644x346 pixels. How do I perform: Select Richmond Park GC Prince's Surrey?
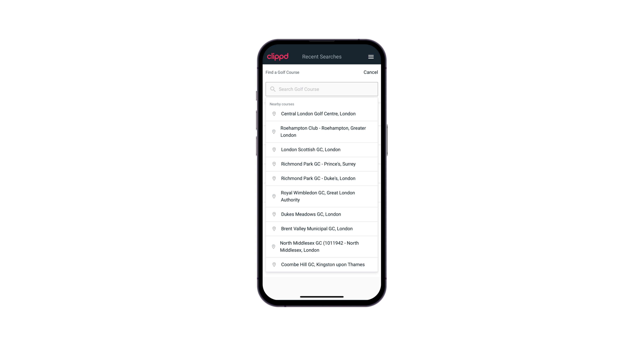click(322, 164)
